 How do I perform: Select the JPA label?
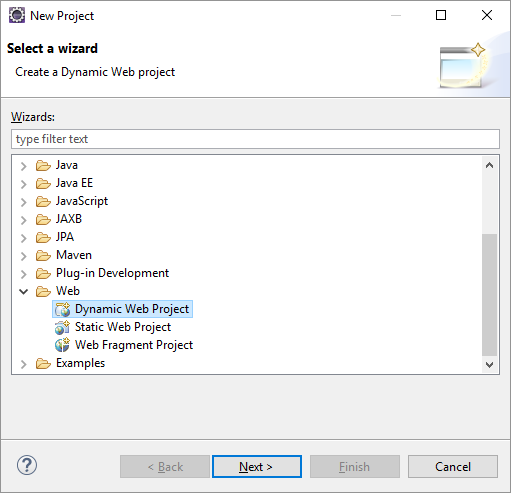(65, 237)
